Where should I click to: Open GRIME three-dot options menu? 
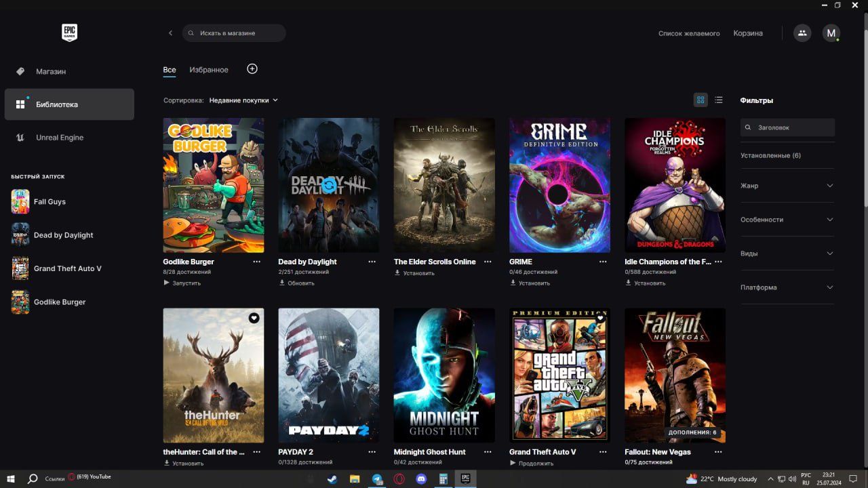click(603, 262)
